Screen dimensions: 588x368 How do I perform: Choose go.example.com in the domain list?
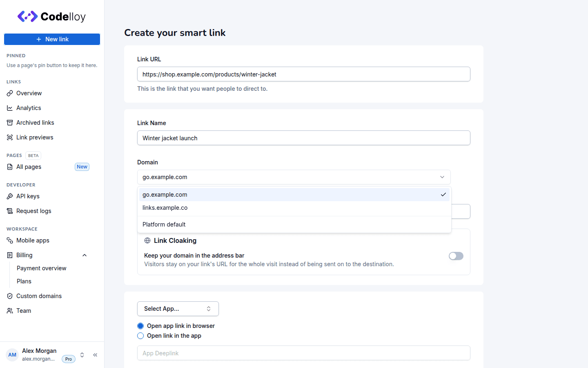point(294,195)
